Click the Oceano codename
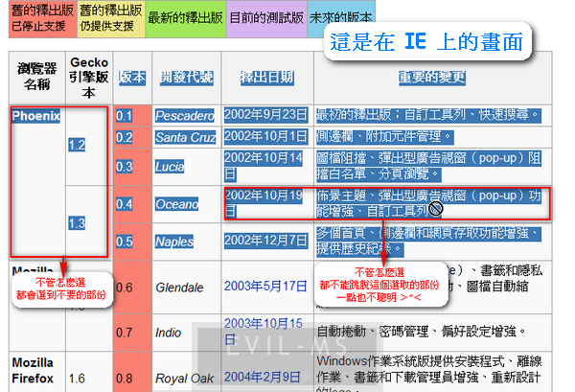 click(176, 204)
